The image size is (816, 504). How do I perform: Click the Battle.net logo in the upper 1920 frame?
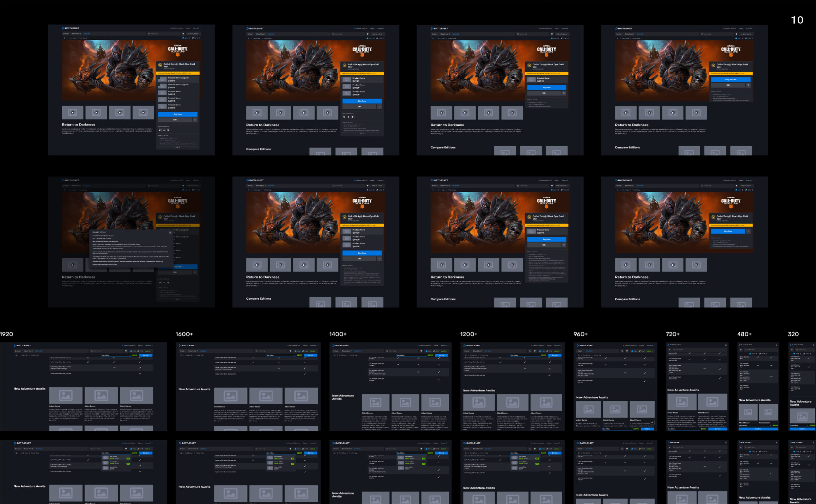click(22, 346)
